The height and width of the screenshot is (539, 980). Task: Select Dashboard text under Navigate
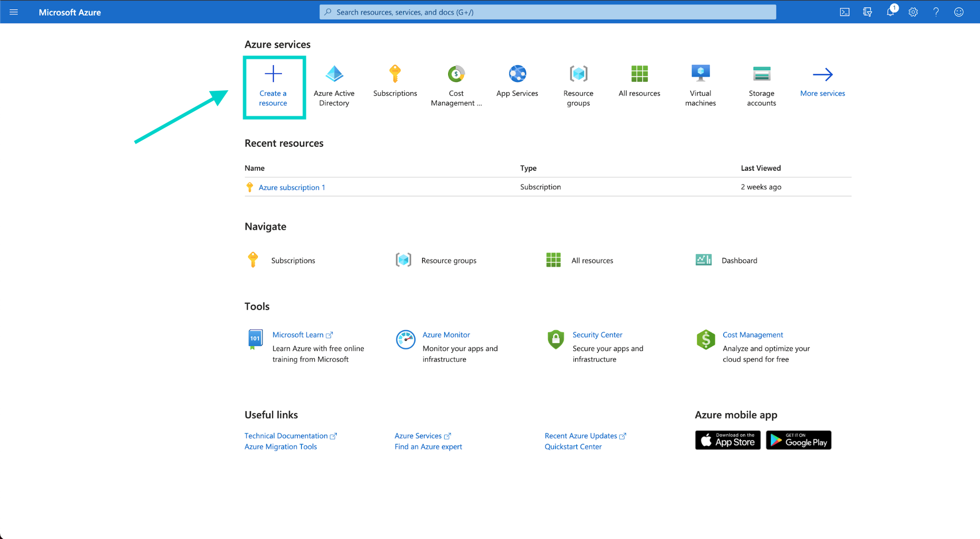tap(739, 260)
